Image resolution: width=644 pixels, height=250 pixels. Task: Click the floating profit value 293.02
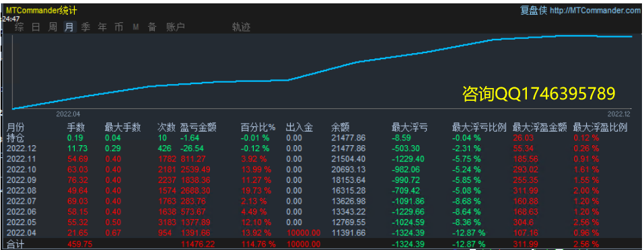526,169
